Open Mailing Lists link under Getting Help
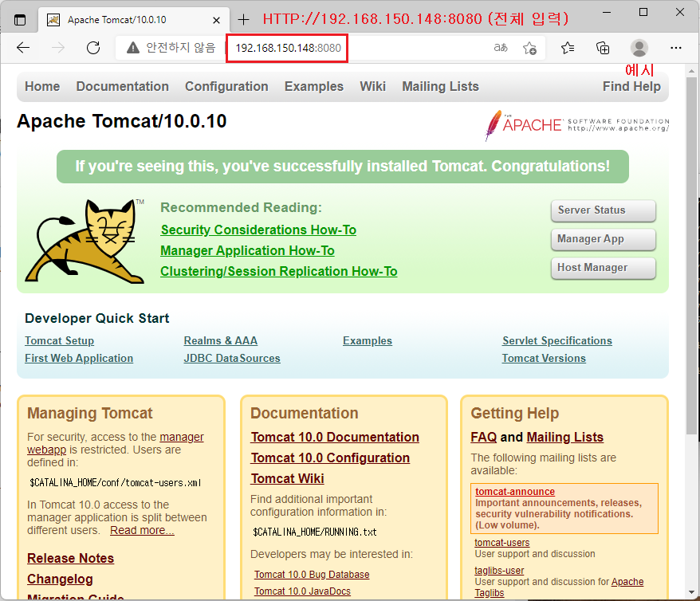The width and height of the screenshot is (700, 601). (565, 438)
